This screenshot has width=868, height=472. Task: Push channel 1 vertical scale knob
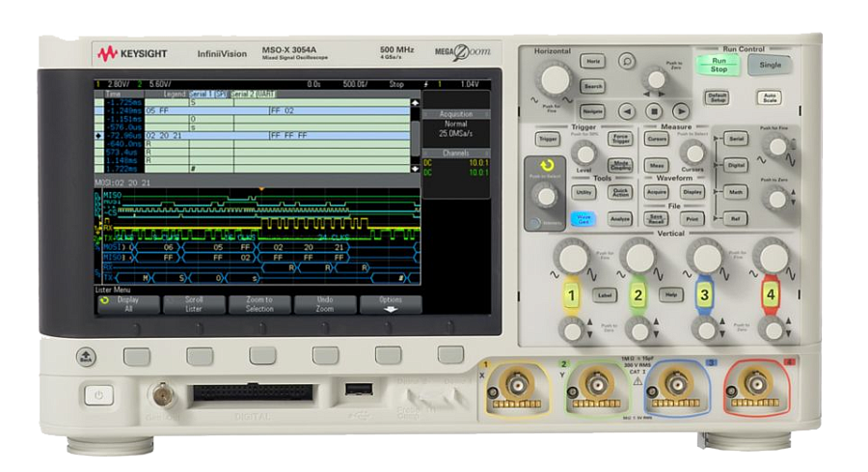573,258
